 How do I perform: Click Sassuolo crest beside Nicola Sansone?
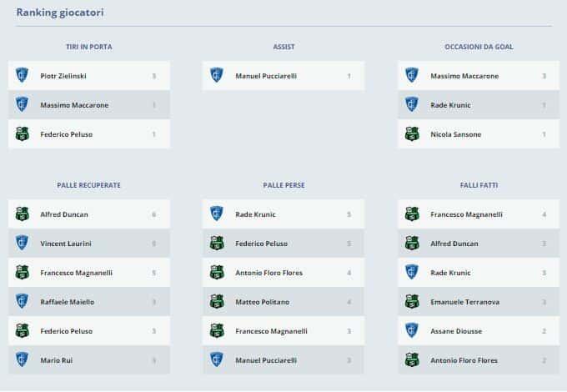[x=412, y=134]
